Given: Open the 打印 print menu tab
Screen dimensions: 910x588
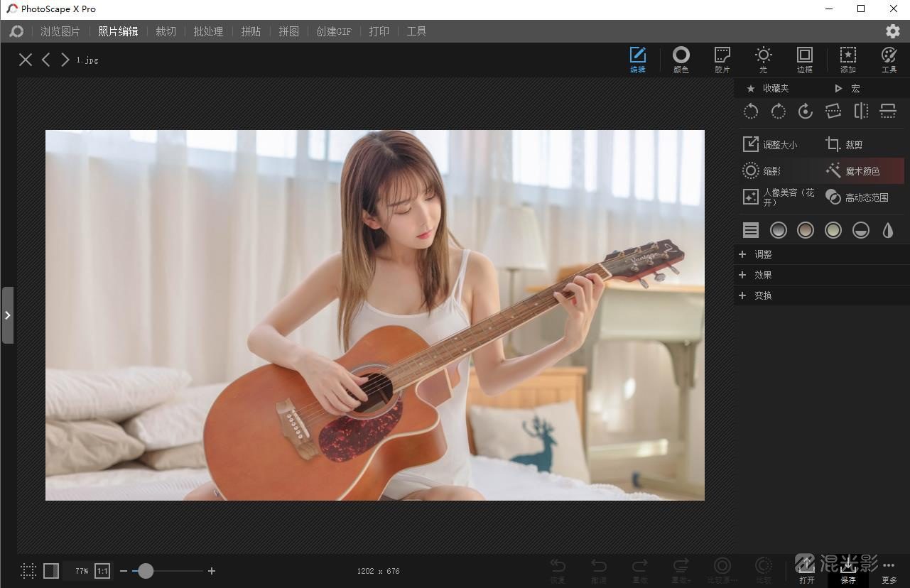Looking at the screenshot, I should coord(379,31).
